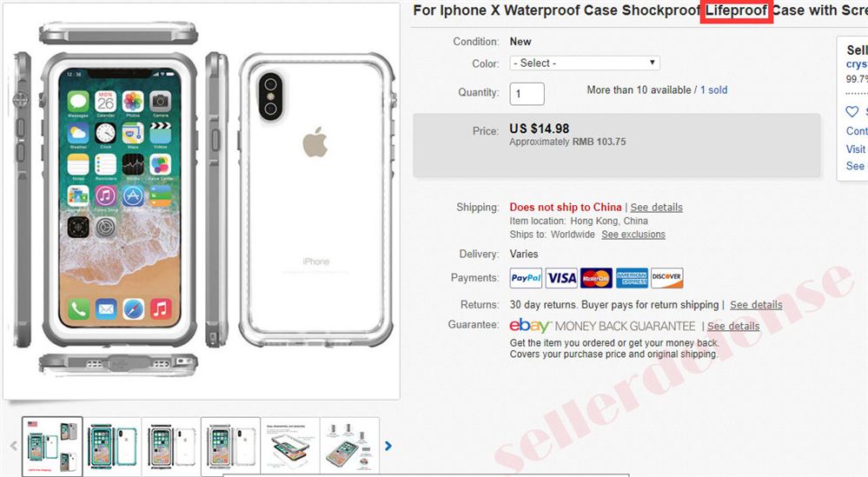Select the first product thumbnail with flag
Image resolution: width=868 pixels, height=477 pixels.
pyautogui.click(x=52, y=446)
